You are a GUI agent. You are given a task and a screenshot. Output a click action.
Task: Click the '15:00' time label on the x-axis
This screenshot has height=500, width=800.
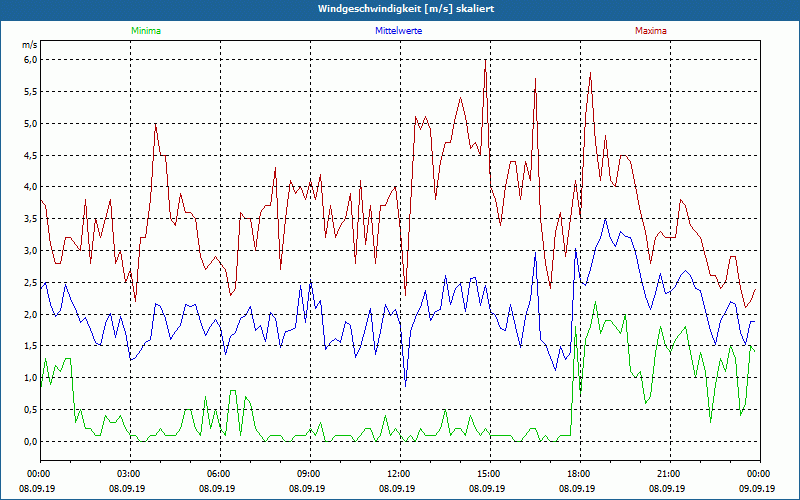click(x=490, y=474)
